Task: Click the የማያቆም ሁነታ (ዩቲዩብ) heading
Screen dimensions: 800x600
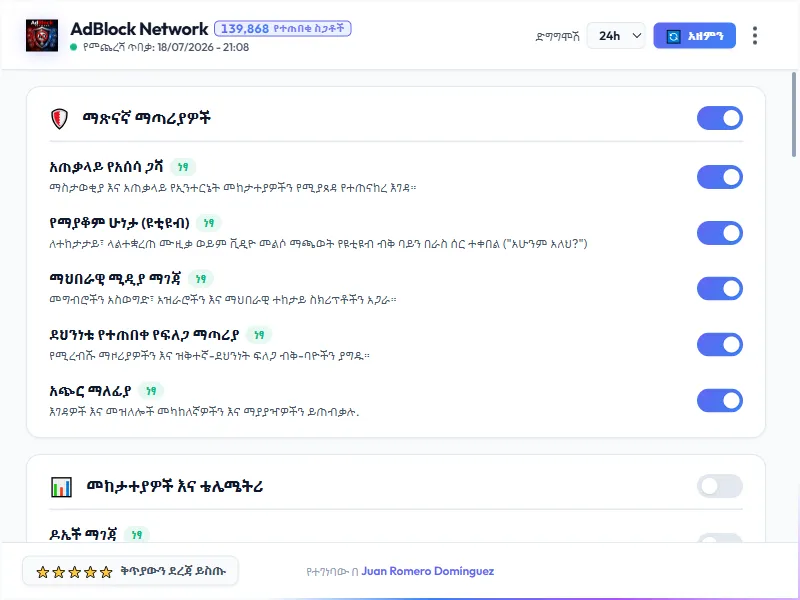Action: [x=119, y=223]
